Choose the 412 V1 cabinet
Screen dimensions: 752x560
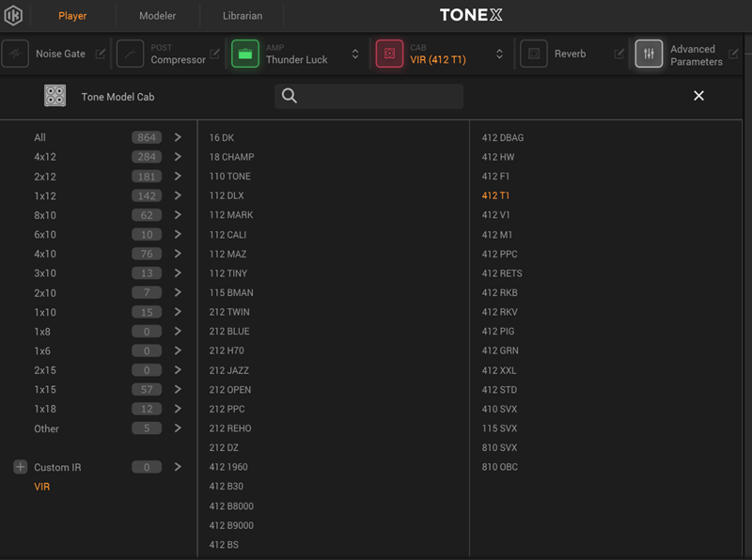[x=496, y=215]
